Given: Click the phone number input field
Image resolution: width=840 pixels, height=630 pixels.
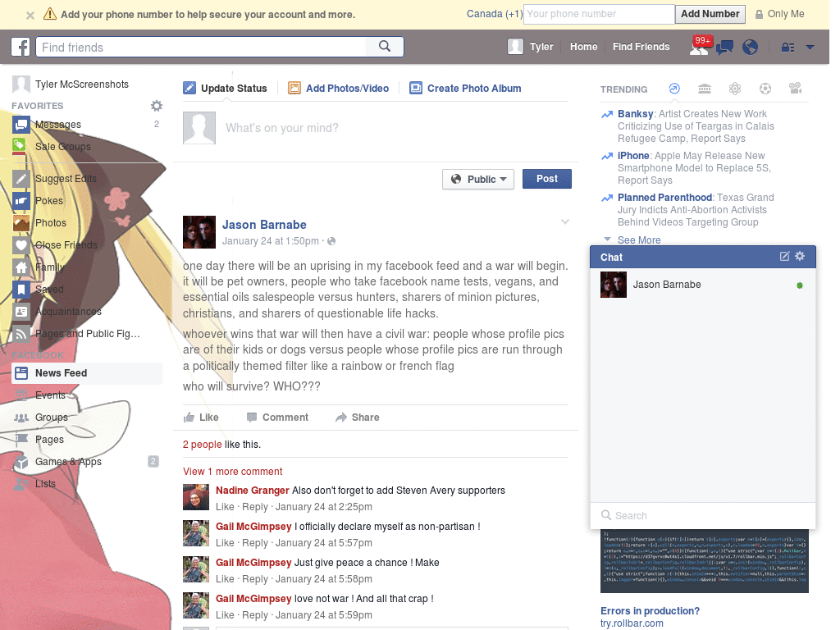Looking at the screenshot, I should click(599, 14).
